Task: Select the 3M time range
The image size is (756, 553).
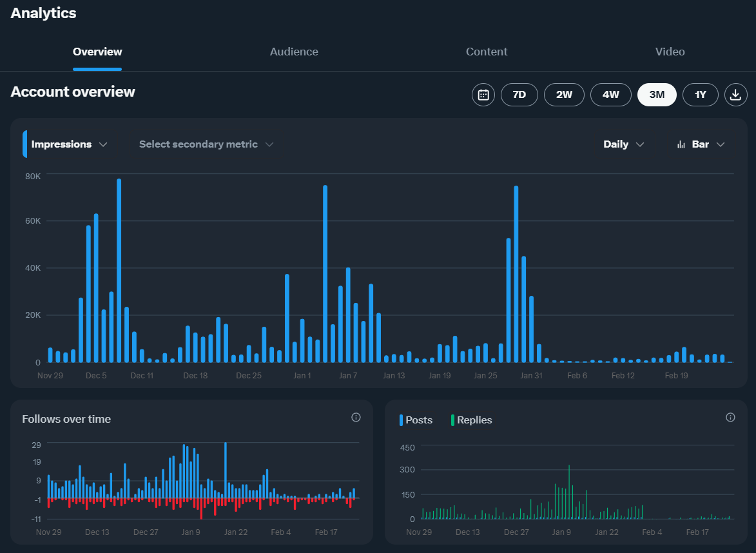Action: click(x=656, y=95)
